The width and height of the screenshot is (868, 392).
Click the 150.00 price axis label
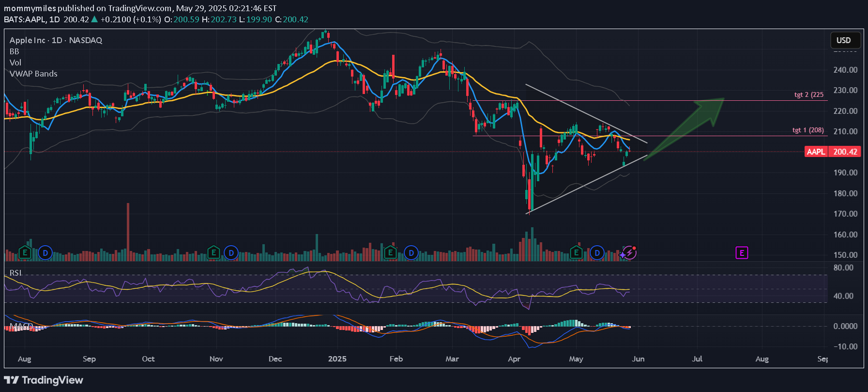pos(845,255)
